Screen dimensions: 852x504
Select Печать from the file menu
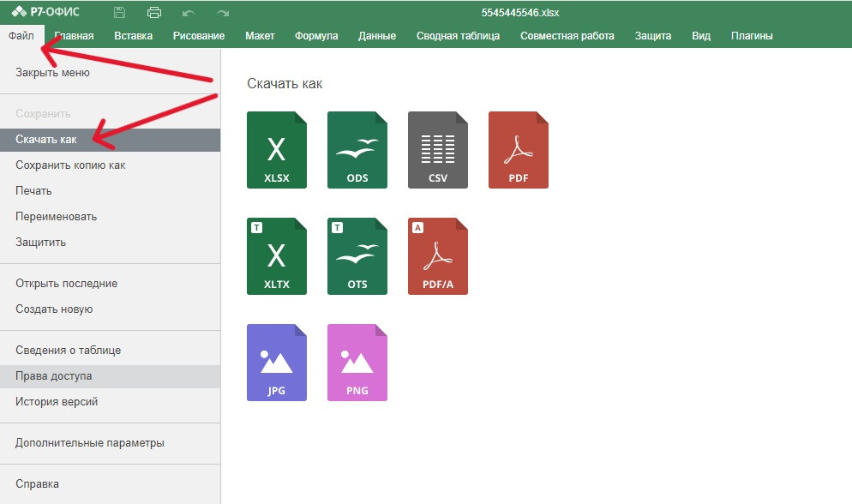[x=33, y=191]
